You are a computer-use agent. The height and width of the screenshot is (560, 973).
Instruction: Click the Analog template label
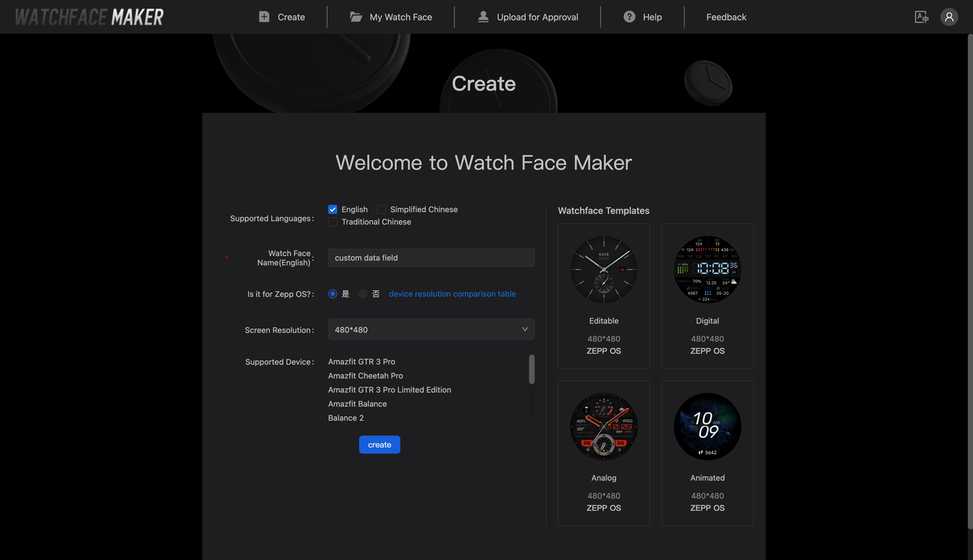click(604, 478)
